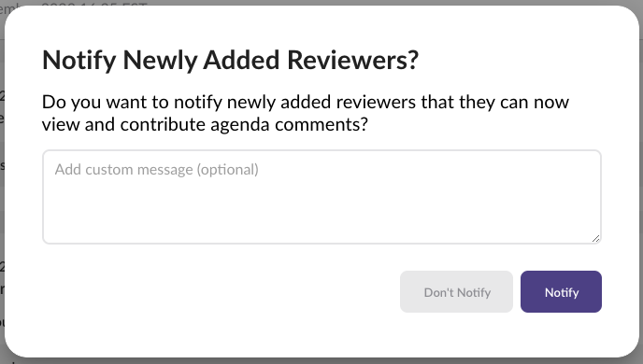The height and width of the screenshot is (364, 643).
Task: Confirm sending notifications to new reviewers
Action: [561, 291]
